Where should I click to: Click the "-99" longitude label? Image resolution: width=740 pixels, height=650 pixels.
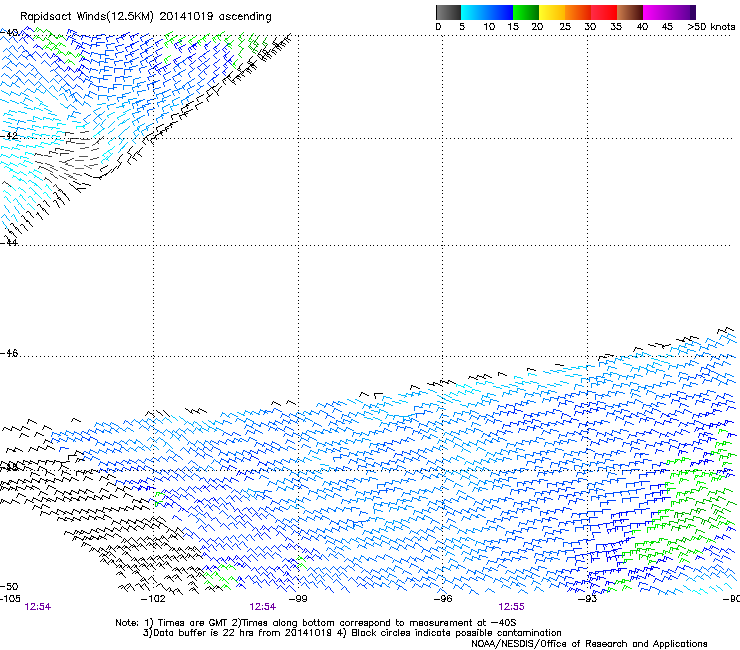tap(298, 599)
